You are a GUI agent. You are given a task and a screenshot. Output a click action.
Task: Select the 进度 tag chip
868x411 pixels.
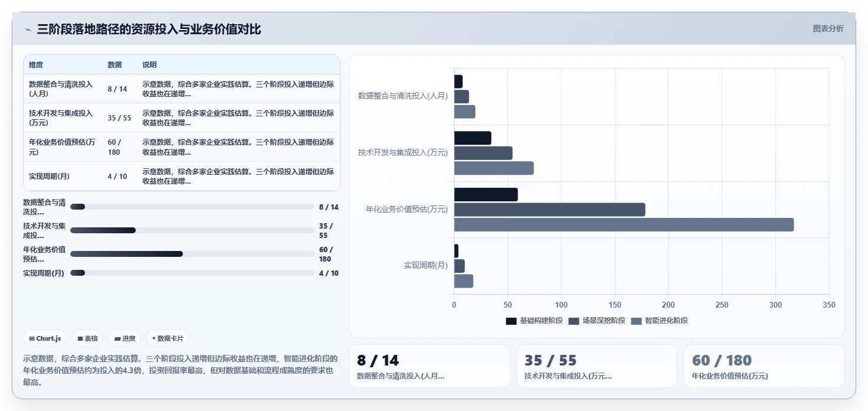(125, 338)
